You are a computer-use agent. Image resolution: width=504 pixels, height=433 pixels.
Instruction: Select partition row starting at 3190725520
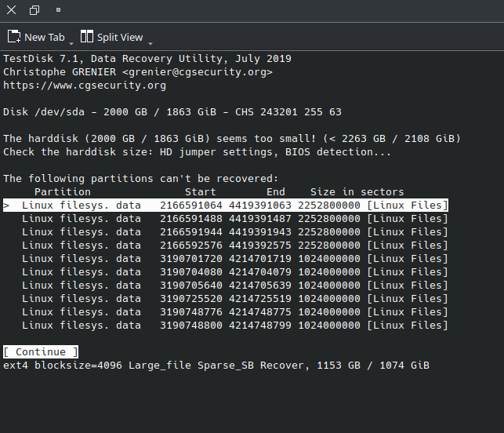point(226,299)
